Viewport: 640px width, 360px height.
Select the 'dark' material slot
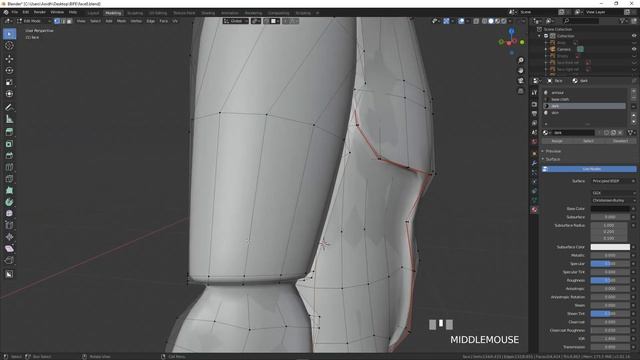[x=584, y=106]
